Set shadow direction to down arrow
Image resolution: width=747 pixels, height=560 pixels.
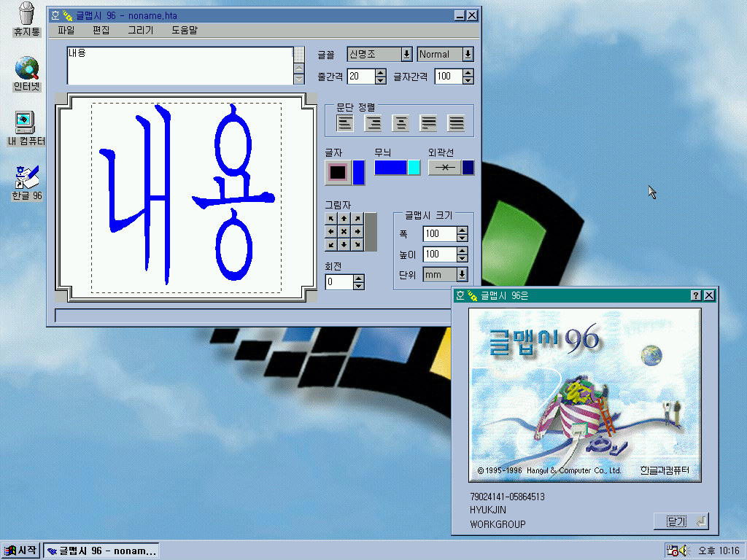(x=344, y=244)
